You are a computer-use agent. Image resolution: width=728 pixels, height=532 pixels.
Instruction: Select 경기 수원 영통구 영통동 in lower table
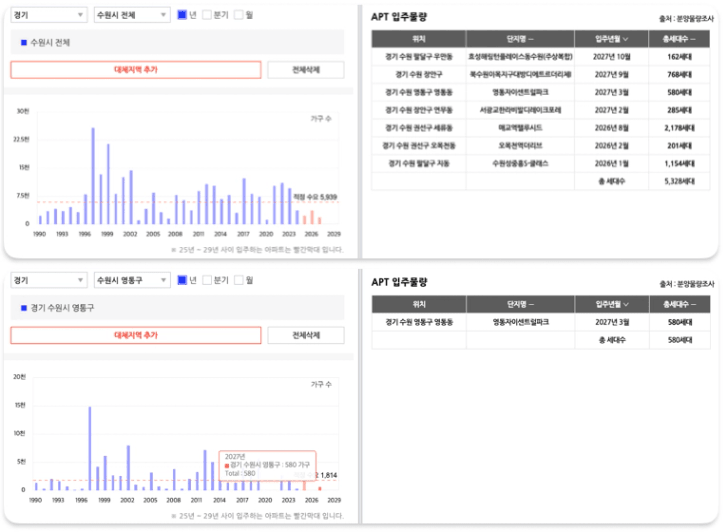point(419,322)
